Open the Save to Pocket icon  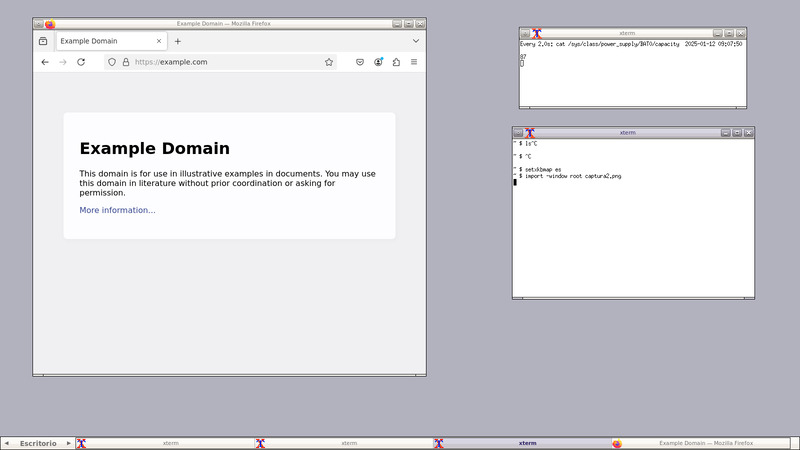click(360, 62)
